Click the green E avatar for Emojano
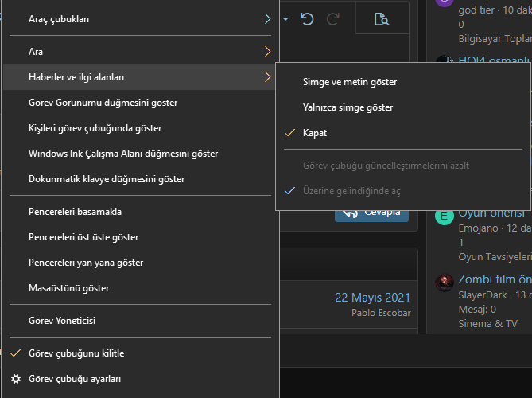Viewport: 532px width, 398px height. coord(444,217)
